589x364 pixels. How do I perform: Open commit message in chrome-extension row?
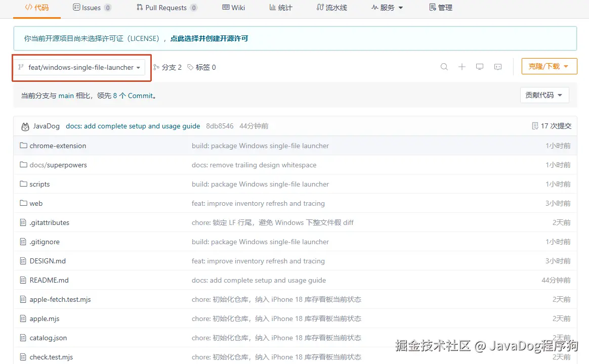coord(260,146)
